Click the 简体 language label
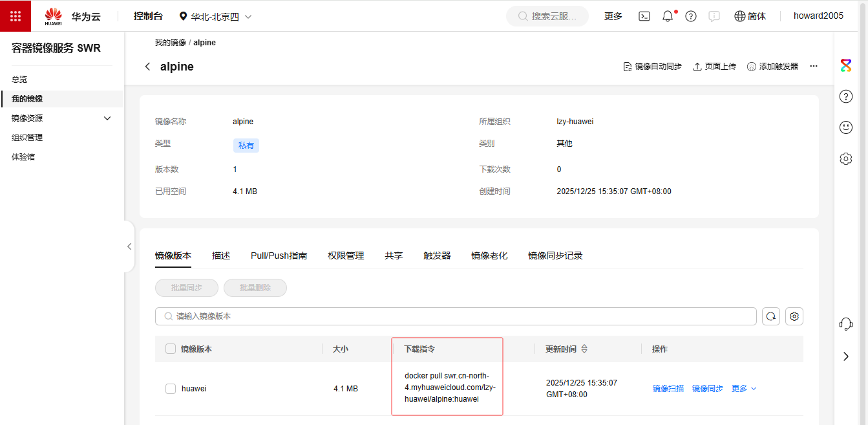 [x=757, y=16]
